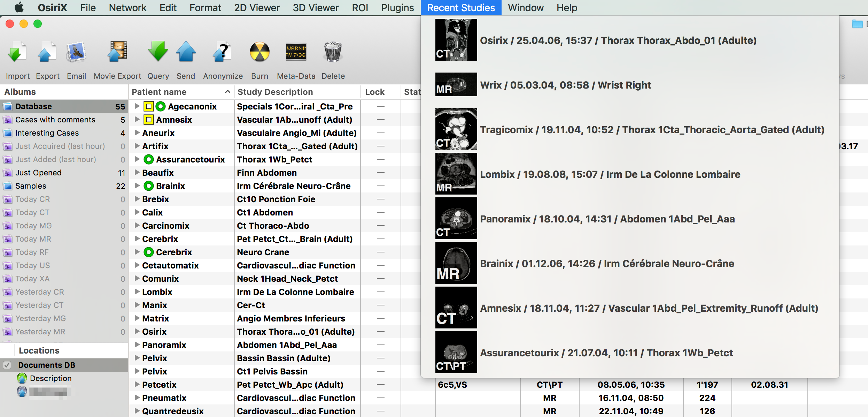Open recent study Panoramix Abdomen 1Abd_Pel_Aaa
Viewport: 868px width, 417px height.
point(630,219)
